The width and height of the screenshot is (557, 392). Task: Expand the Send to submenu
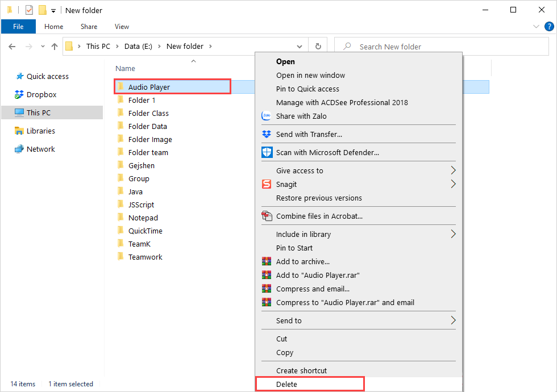pyautogui.click(x=453, y=320)
